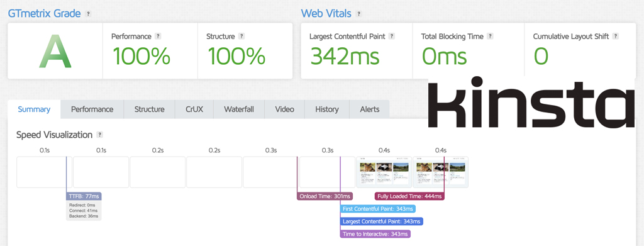
Task: Select the Summary tab
Action: click(x=34, y=109)
